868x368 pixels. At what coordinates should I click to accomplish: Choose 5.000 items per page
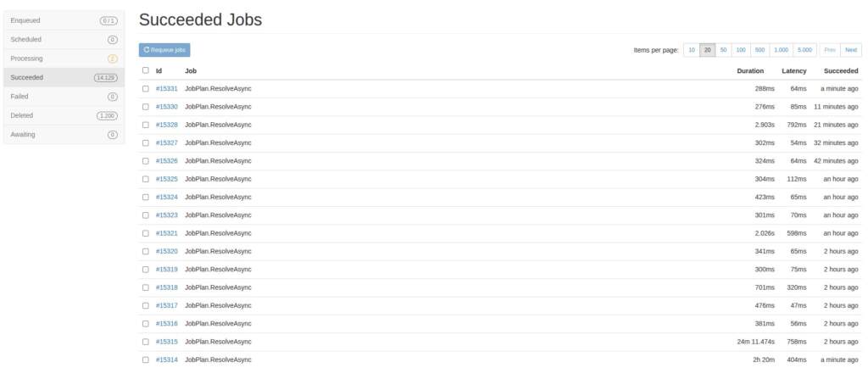pyautogui.click(x=804, y=50)
